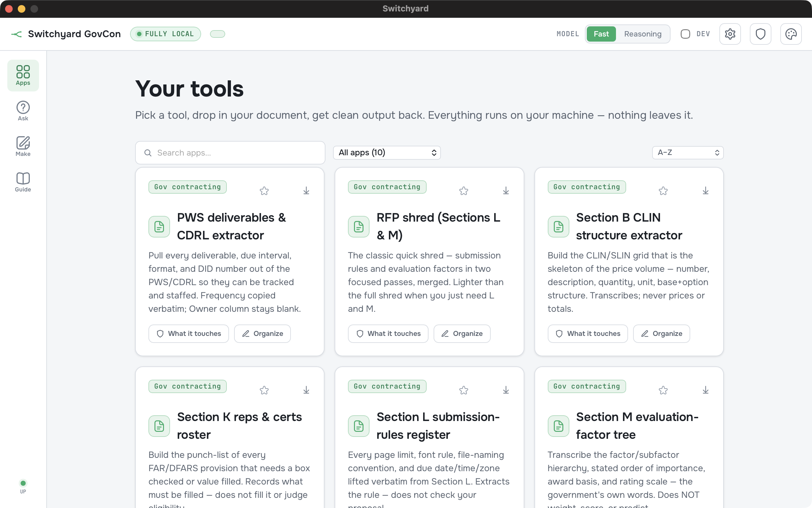Focus the Search apps input field
This screenshot has width=812, height=508.
[x=230, y=153]
